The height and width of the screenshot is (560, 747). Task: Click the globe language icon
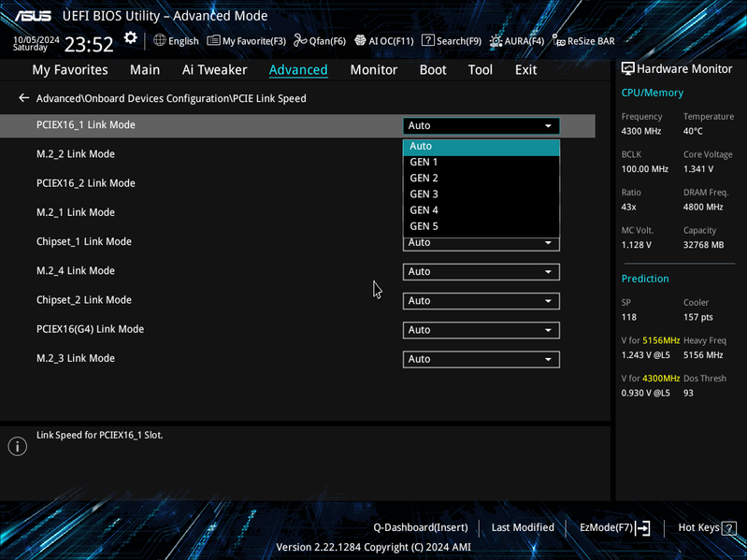160,40
